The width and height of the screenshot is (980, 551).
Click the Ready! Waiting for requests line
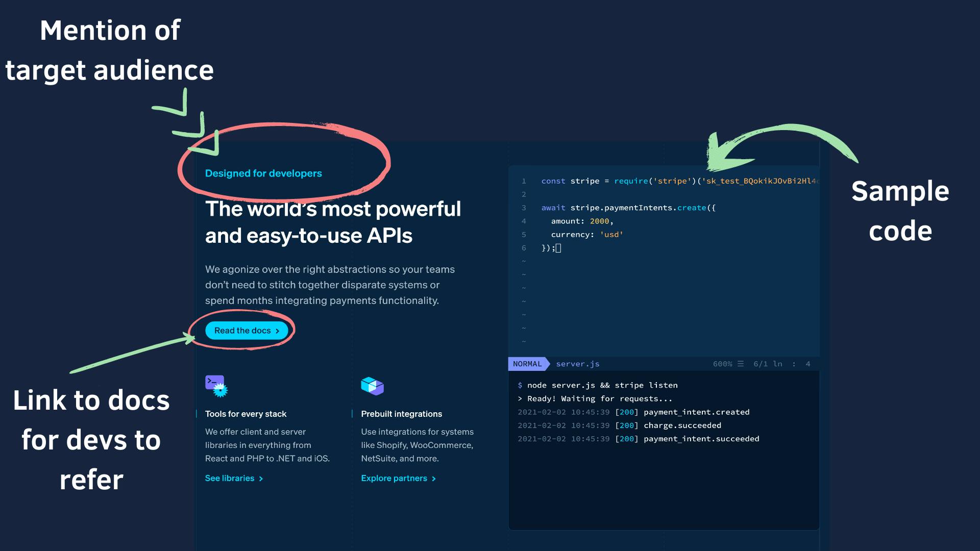click(595, 398)
